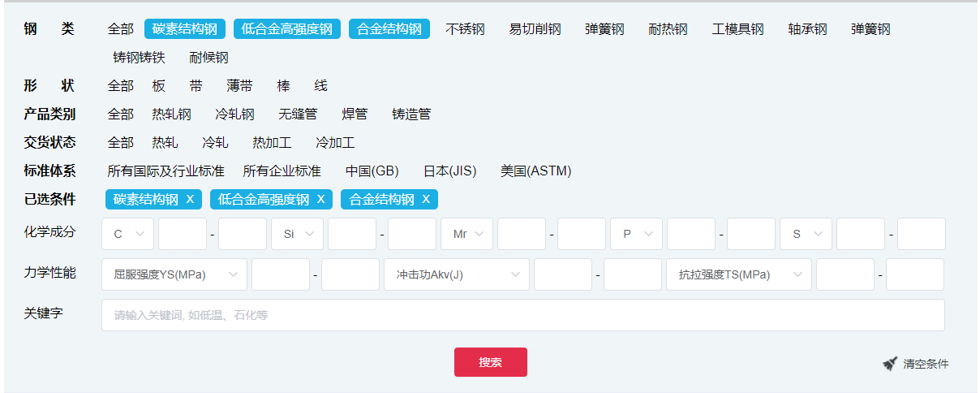The width and height of the screenshot is (980, 393).
Task: Choose 热轧 delivery state
Action: point(165,143)
